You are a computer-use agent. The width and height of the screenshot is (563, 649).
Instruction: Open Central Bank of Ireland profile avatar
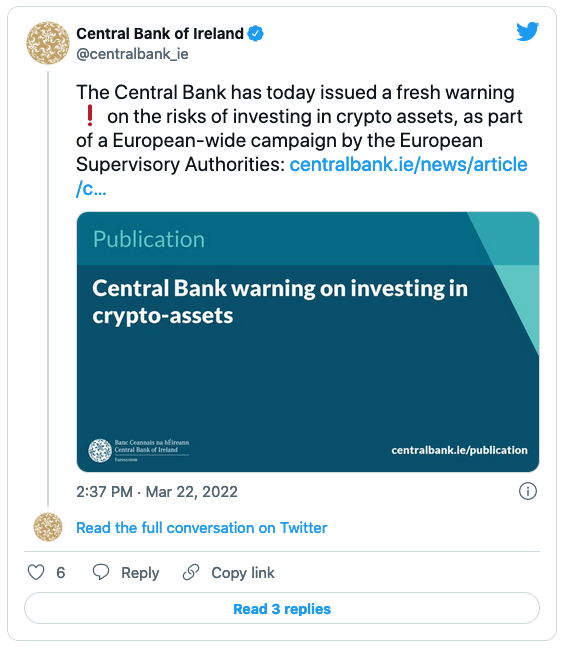click(48, 43)
